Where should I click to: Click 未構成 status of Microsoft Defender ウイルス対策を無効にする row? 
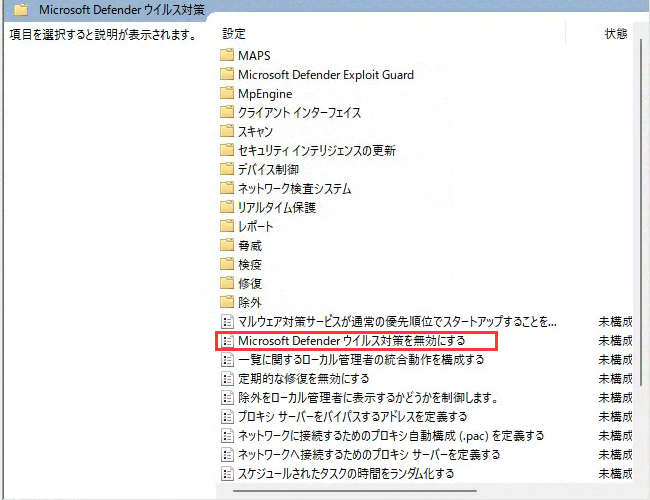point(616,340)
